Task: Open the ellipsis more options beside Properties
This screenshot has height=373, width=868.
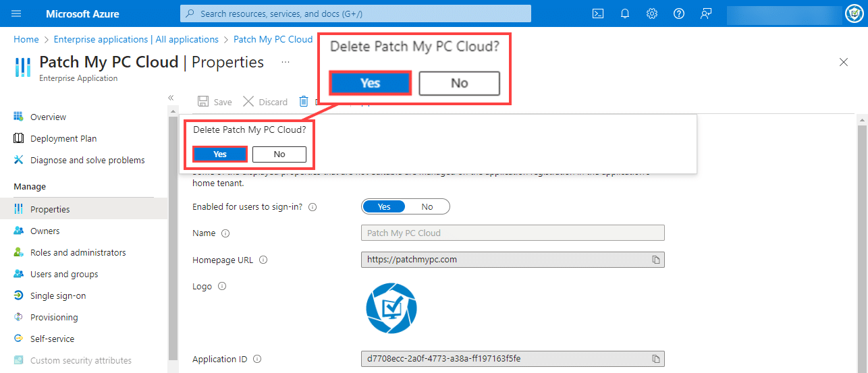Action: click(x=286, y=62)
